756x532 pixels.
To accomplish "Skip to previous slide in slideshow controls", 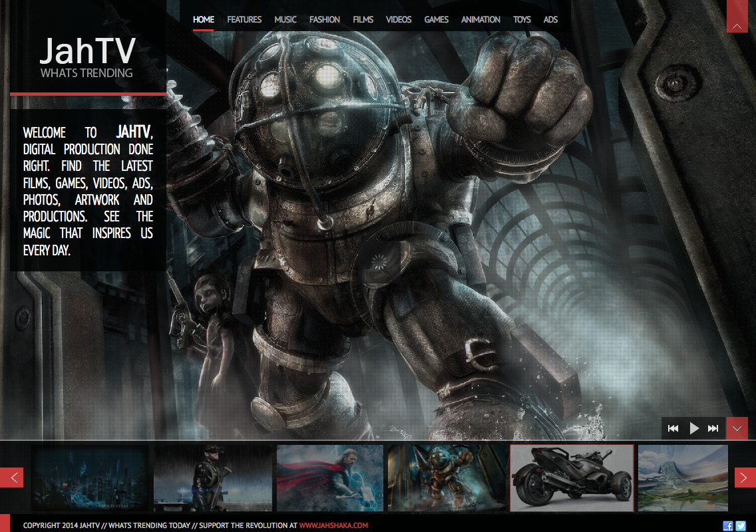I will 673,428.
